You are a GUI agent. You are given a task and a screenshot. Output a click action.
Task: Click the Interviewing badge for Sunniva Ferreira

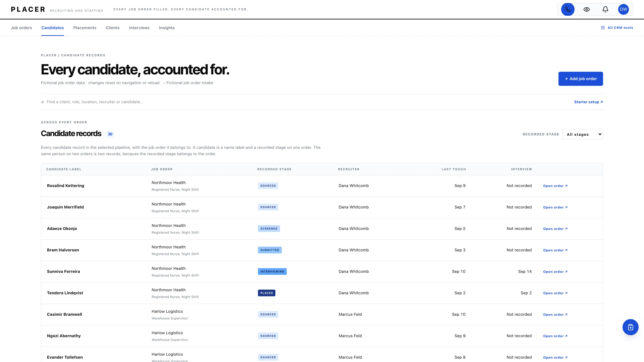pyautogui.click(x=272, y=271)
